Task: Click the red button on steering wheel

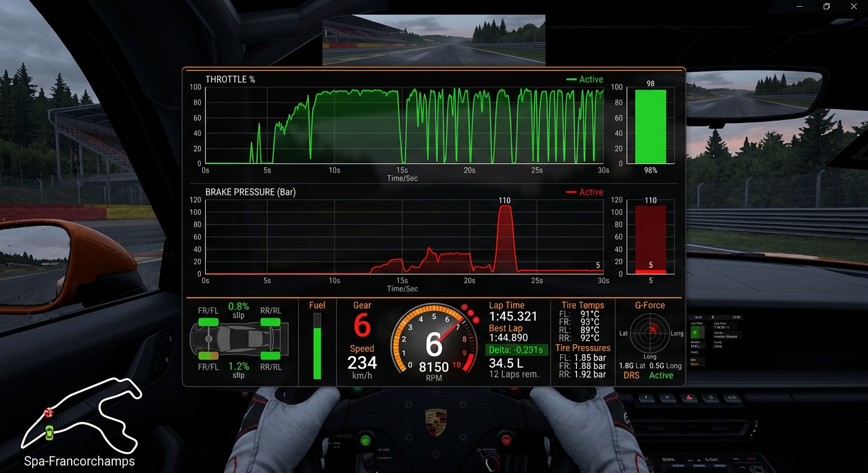Action: 506,440
